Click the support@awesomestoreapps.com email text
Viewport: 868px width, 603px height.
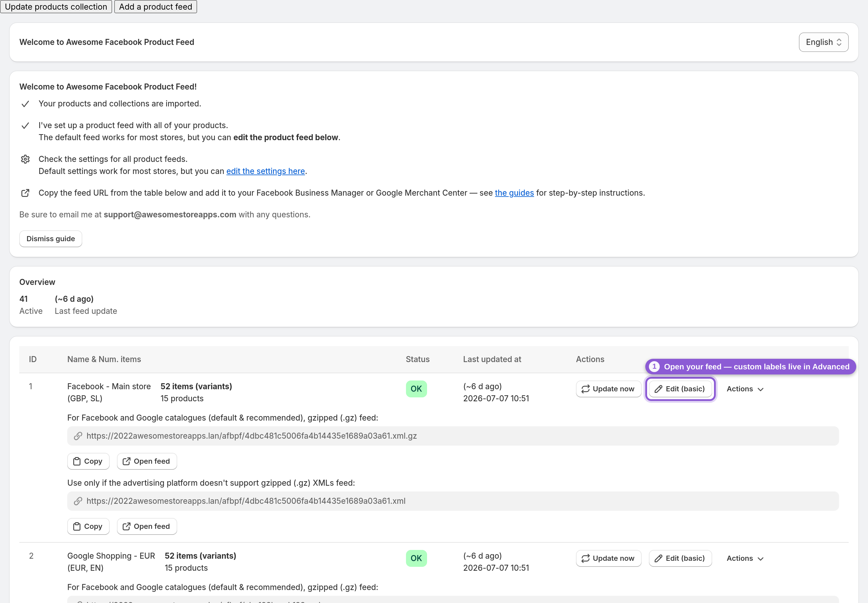(x=170, y=215)
